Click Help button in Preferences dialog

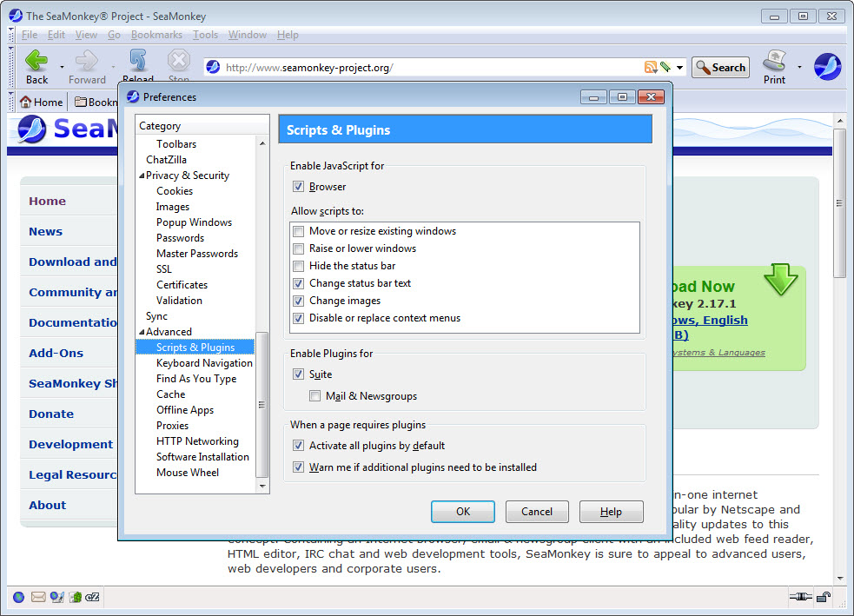click(x=611, y=512)
